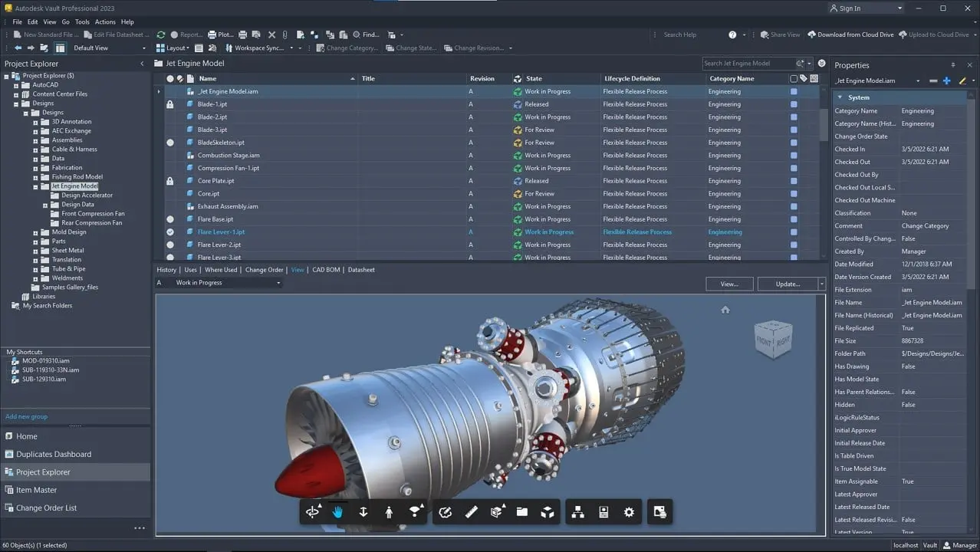The width and height of the screenshot is (980, 552).
Task: Toggle the select-all checkbox in the grid header
Action: 793,78
